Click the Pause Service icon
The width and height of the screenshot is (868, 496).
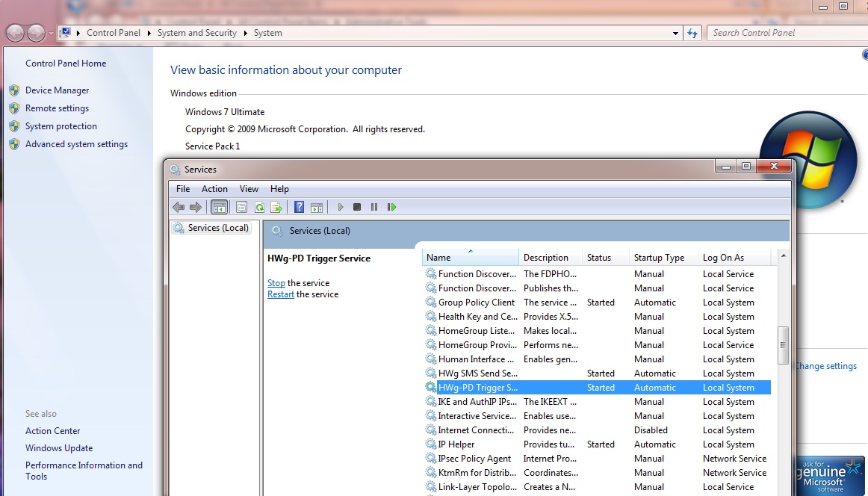pyautogui.click(x=374, y=207)
